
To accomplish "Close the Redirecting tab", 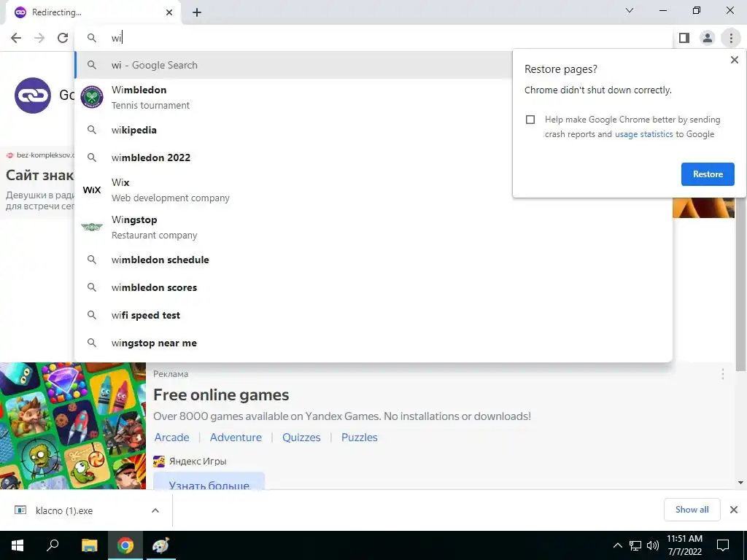I will click(x=169, y=12).
